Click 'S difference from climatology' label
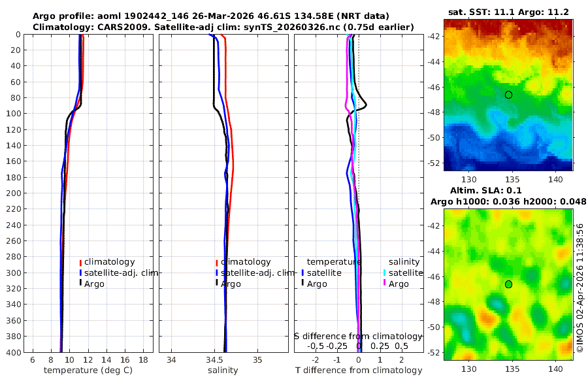This screenshot has height=379, width=588. (358, 337)
